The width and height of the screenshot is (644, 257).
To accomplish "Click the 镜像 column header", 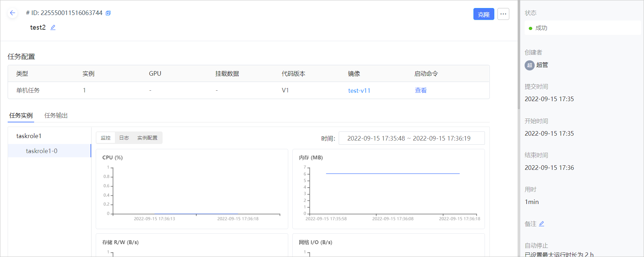I will click(x=354, y=74).
